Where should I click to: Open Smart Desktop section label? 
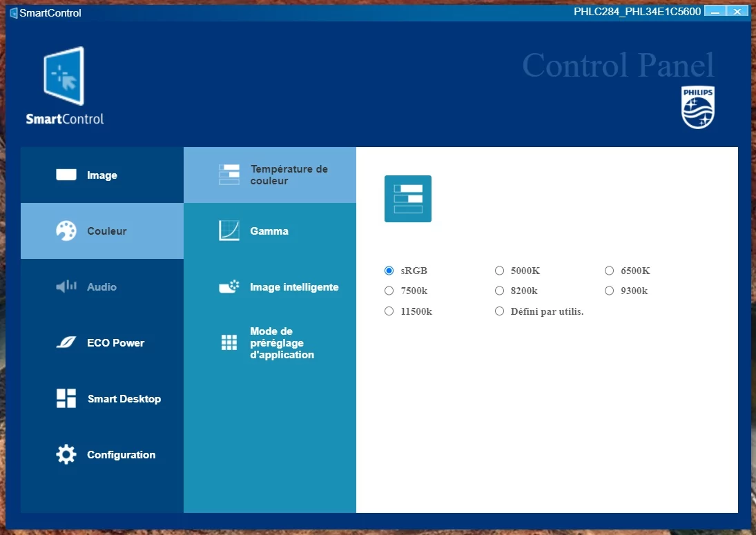tap(124, 398)
